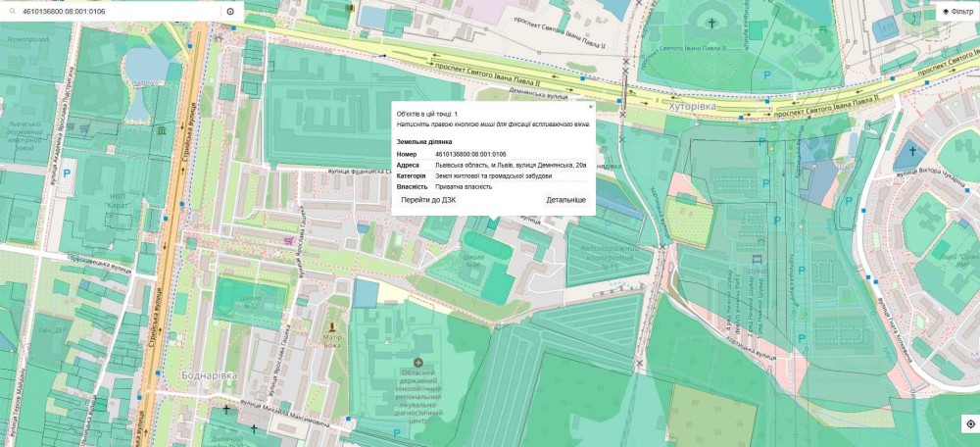Click the Матір Божа monument icon
980x447 pixels.
click(332, 326)
